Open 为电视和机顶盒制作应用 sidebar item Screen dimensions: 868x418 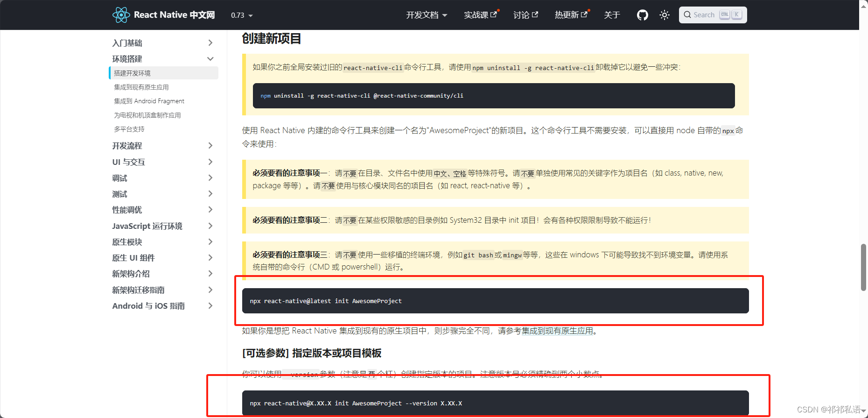click(147, 115)
